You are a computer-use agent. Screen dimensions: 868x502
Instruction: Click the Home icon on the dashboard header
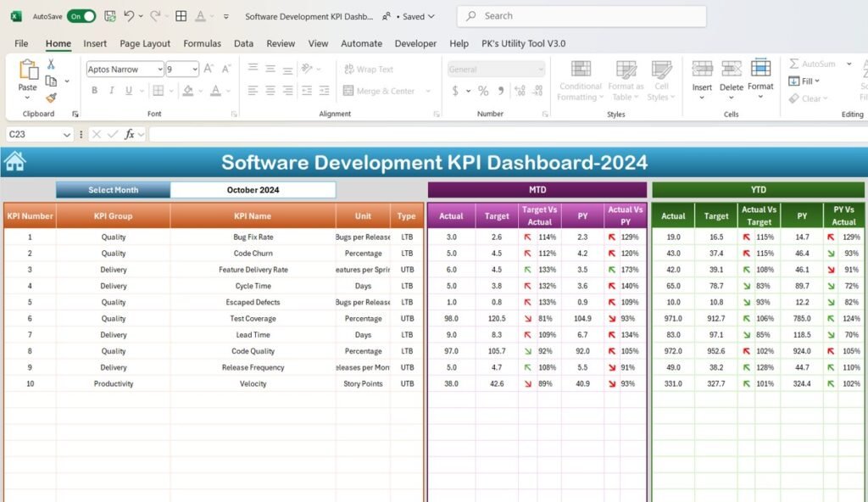14,161
